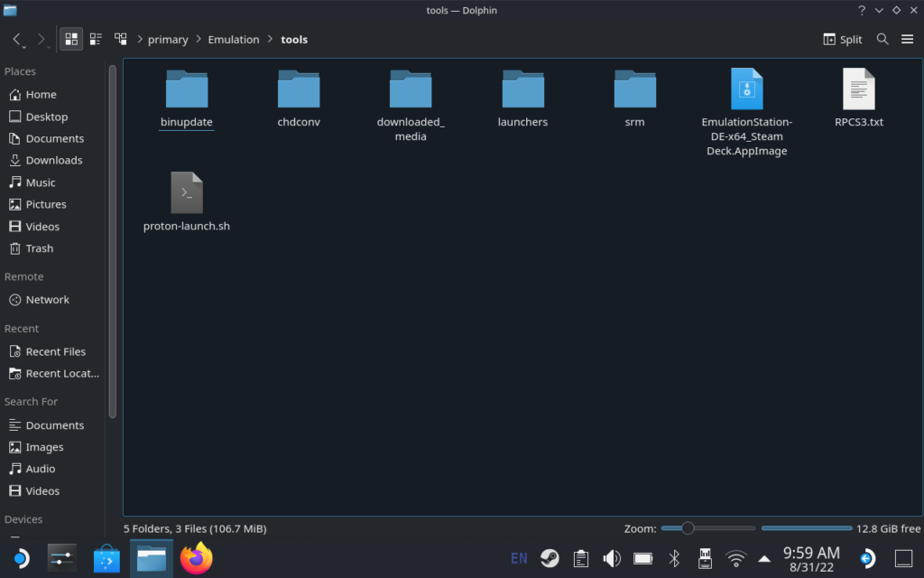Open Steam tray icon
The image size is (924, 578).
(x=550, y=558)
